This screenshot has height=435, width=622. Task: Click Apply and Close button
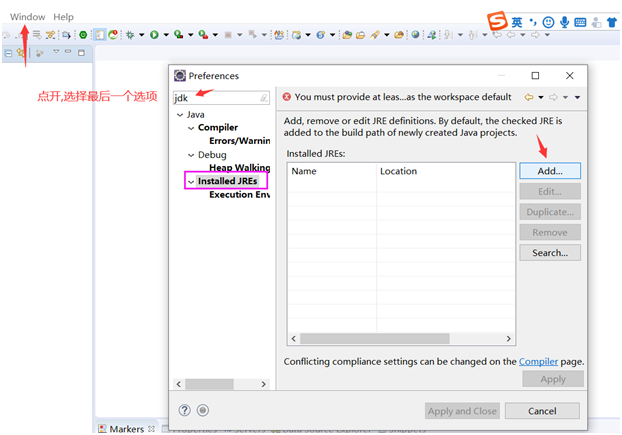462,411
